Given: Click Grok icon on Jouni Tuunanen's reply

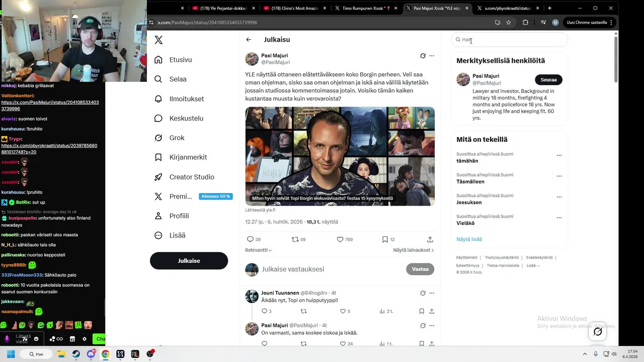Looking at the screenshot, I should point(423,293).
